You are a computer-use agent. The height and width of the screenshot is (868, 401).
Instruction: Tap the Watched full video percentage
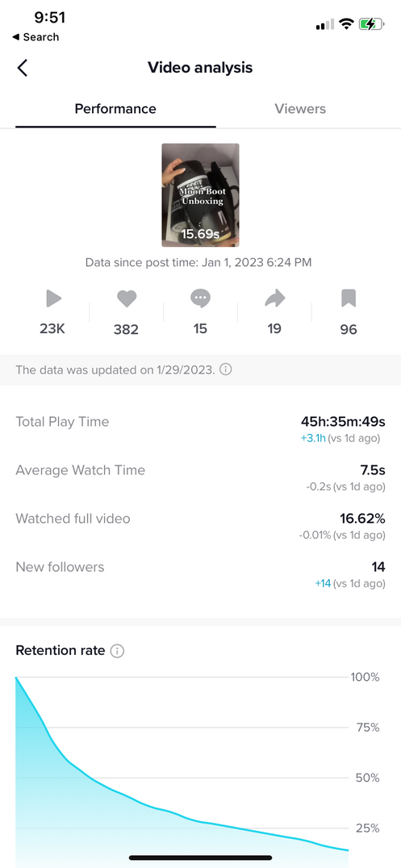(362, 519)
